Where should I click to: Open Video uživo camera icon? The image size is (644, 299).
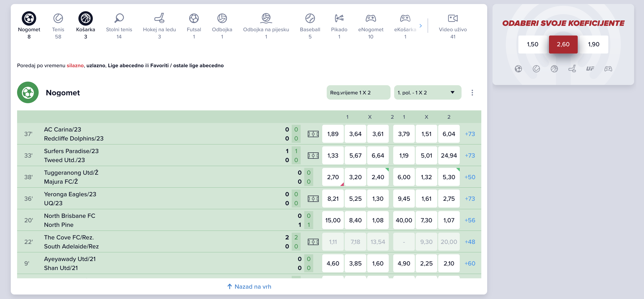(x=453, y=18)
